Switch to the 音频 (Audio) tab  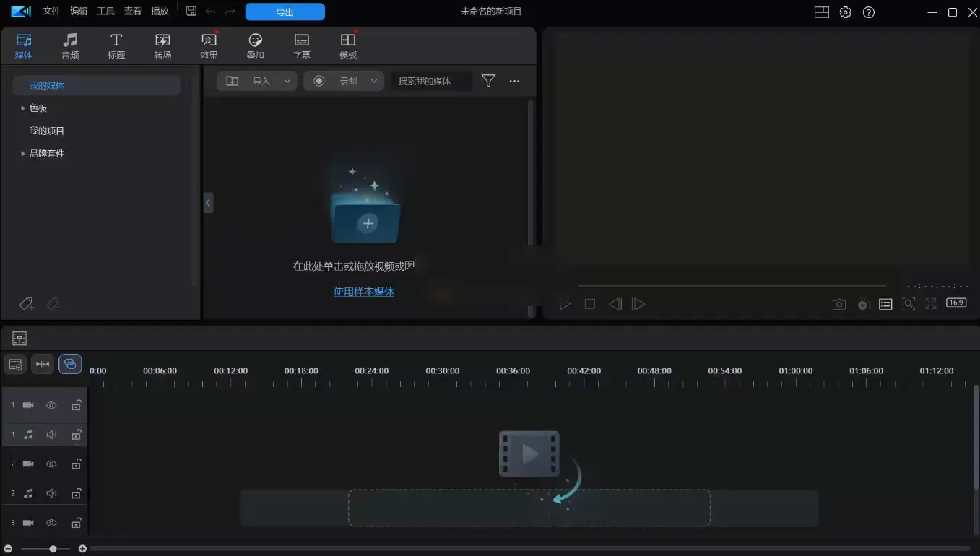[70, 45]
